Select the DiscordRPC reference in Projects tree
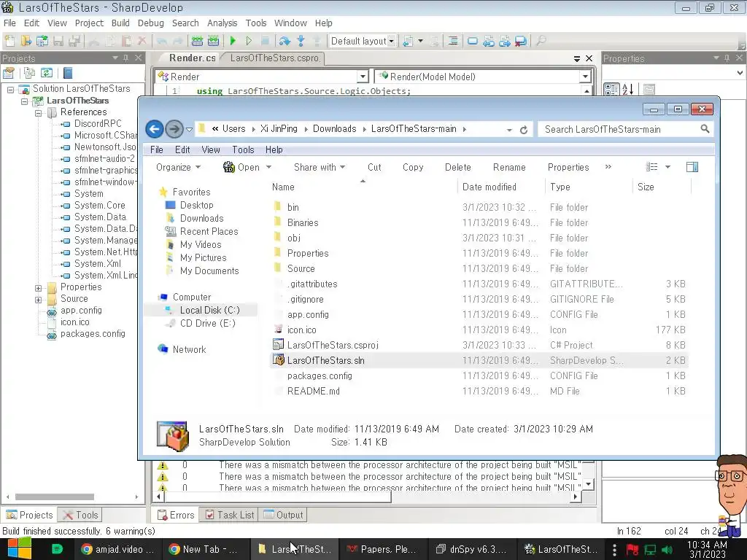 coord(98,124)
